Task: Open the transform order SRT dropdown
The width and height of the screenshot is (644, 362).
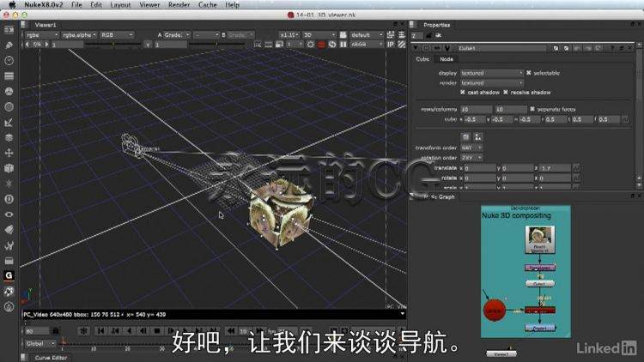Action: 471,148
